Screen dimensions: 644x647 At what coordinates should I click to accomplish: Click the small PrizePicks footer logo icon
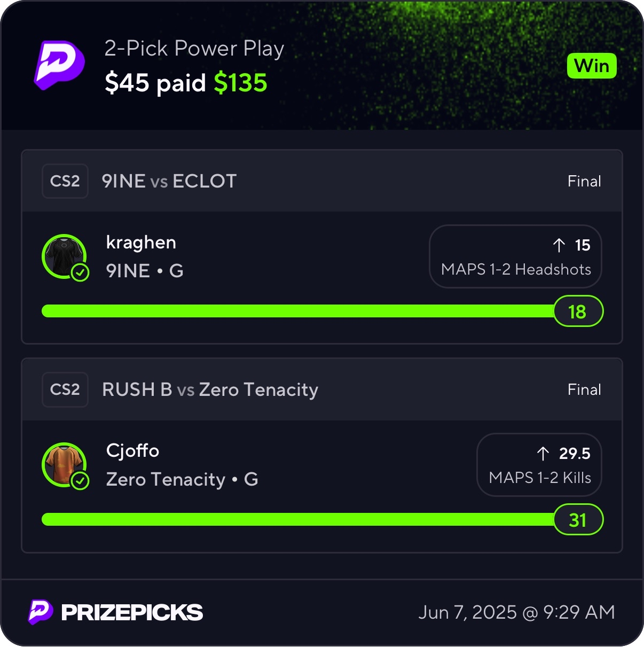[x=41, y=612]
